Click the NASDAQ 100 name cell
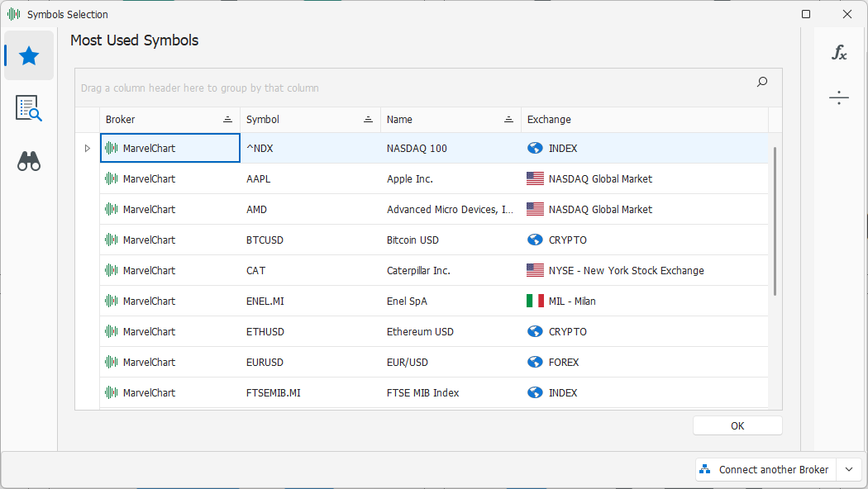This screenshot has width=868, height=489. 451,148
